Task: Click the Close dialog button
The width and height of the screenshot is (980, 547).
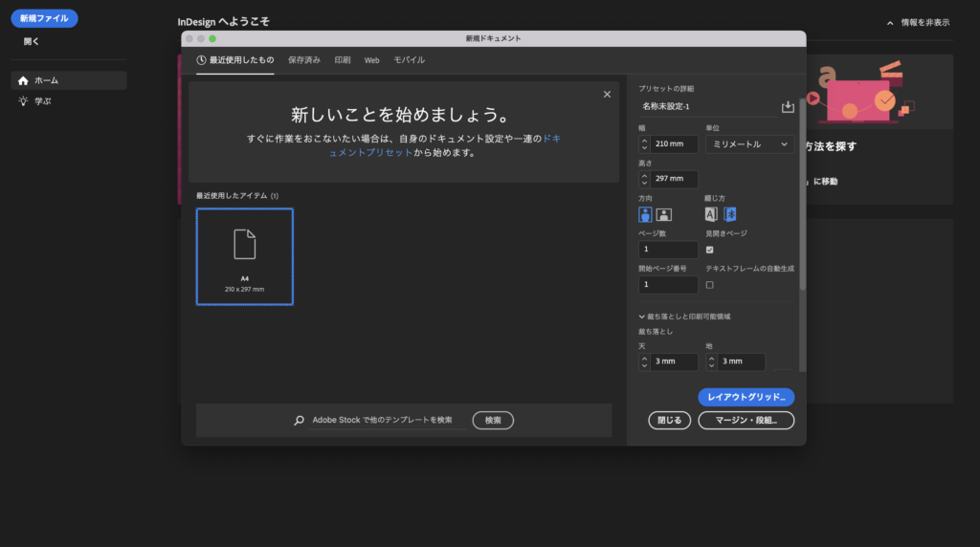Action: pyautogui.click(x=669, y=420)
